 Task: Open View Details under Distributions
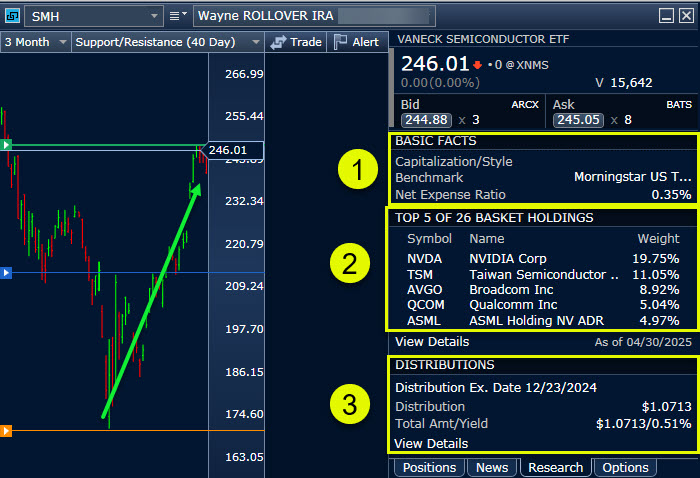pos(431,443)
